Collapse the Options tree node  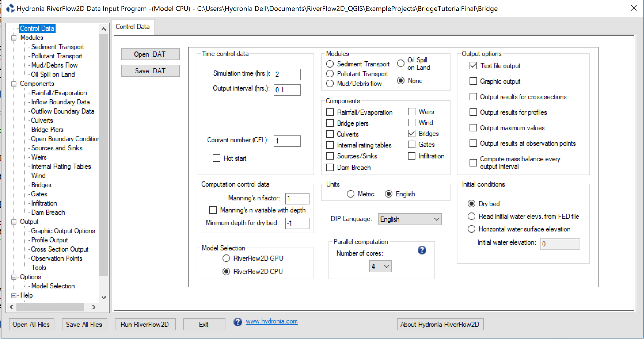(14, 277)
